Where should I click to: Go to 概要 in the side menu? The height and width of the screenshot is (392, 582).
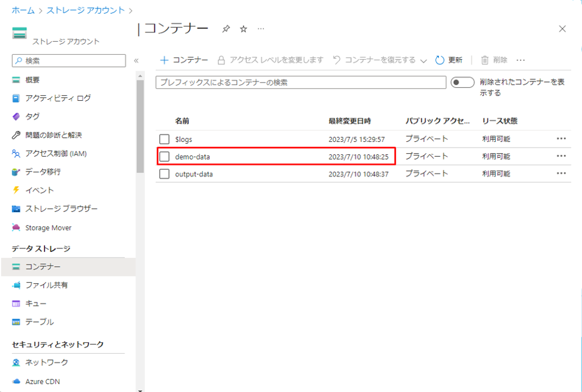tap(32, 80)
